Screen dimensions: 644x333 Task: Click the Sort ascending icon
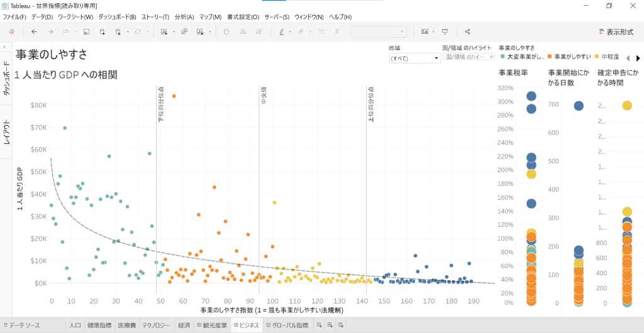[242, 31]
